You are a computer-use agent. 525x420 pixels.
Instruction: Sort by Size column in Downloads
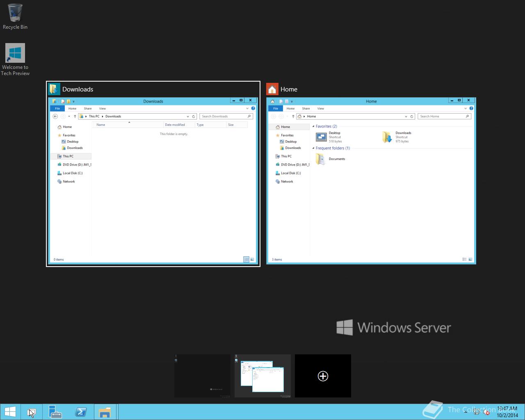point(237,125)
